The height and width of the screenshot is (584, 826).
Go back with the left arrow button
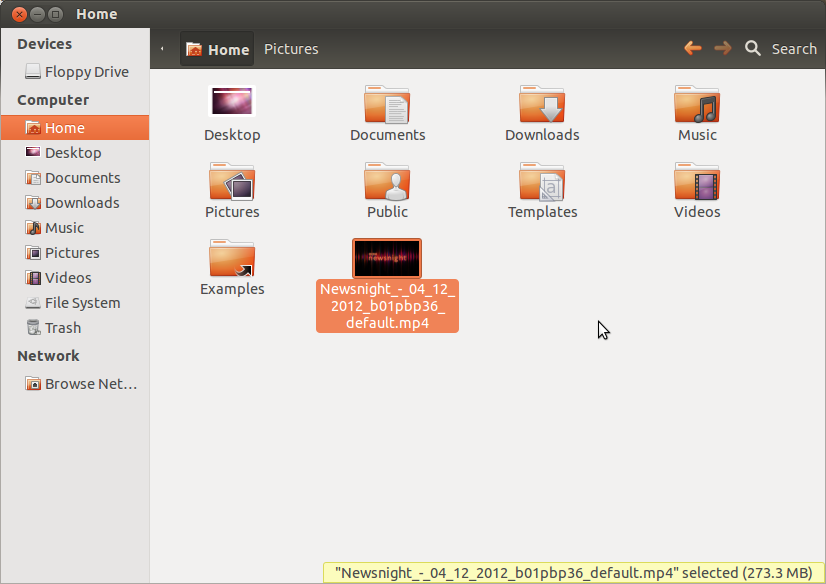pos(693,48)
